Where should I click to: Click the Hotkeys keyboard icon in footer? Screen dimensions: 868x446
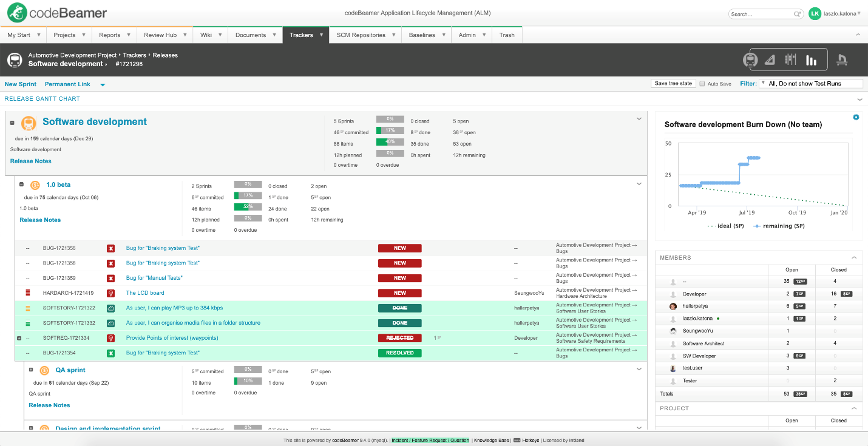(x=517, y=441)
